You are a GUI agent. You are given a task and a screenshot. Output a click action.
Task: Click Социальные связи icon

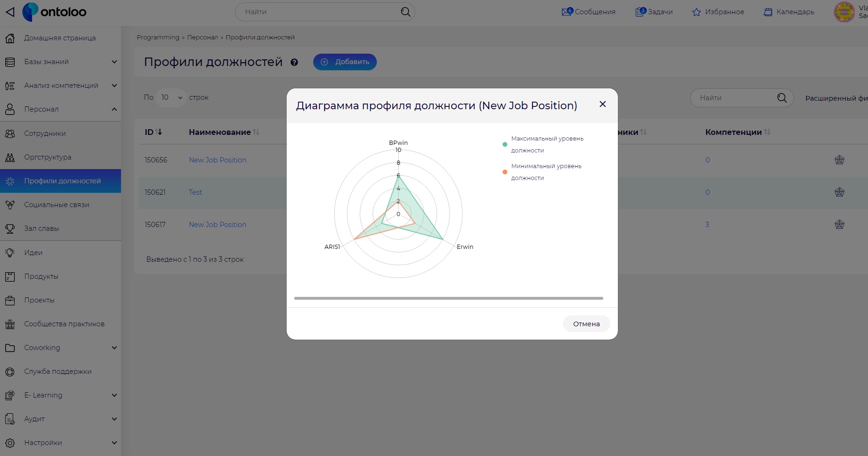[10, 205]
